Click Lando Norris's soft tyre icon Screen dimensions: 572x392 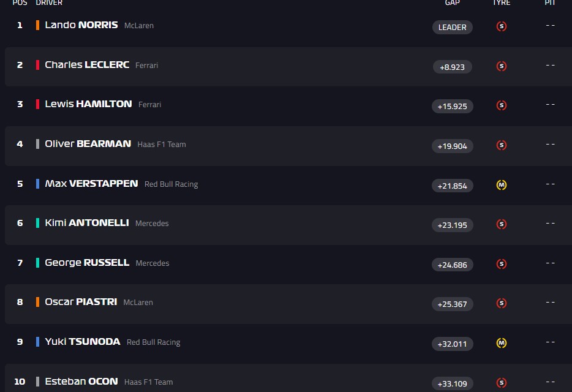click(502, 27)
